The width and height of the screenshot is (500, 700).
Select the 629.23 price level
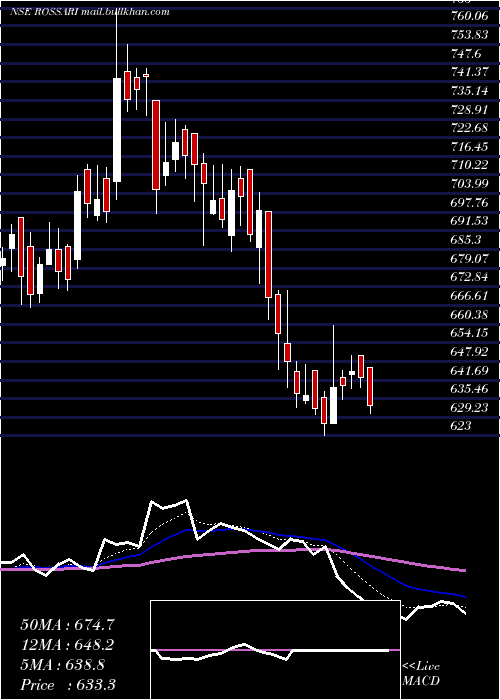click(x=469, y=407)
